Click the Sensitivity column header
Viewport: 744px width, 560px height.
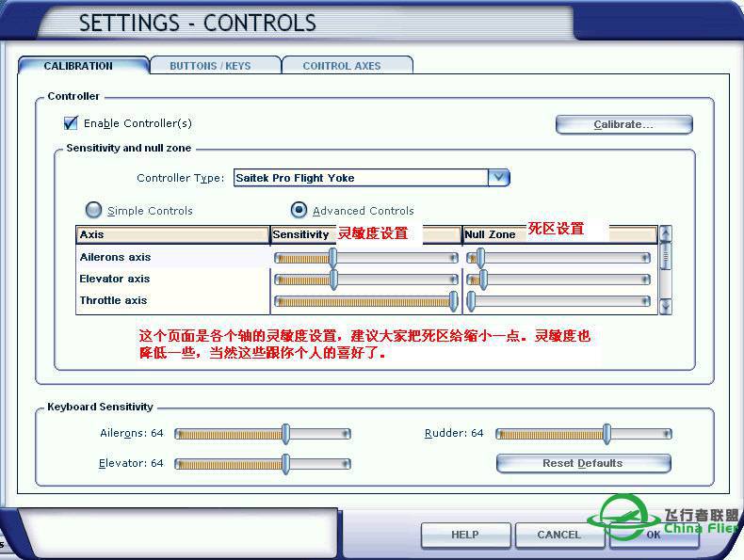point(365,234)
